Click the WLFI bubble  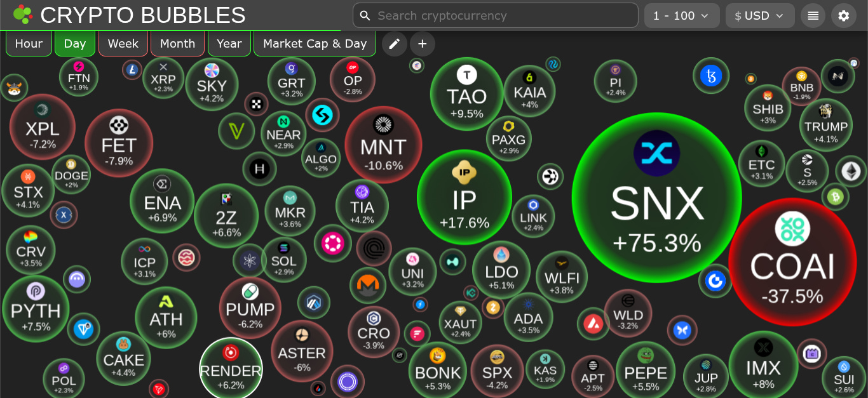point(562,276)
